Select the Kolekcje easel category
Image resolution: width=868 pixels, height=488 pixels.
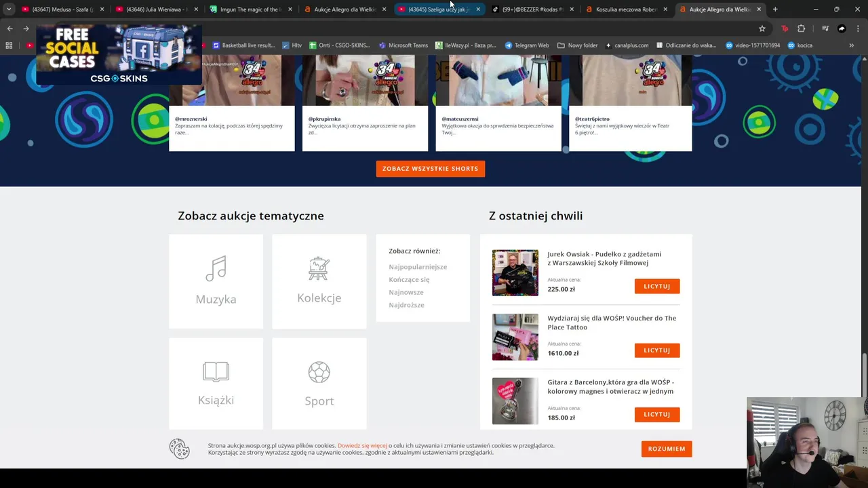tap(319, 281)
